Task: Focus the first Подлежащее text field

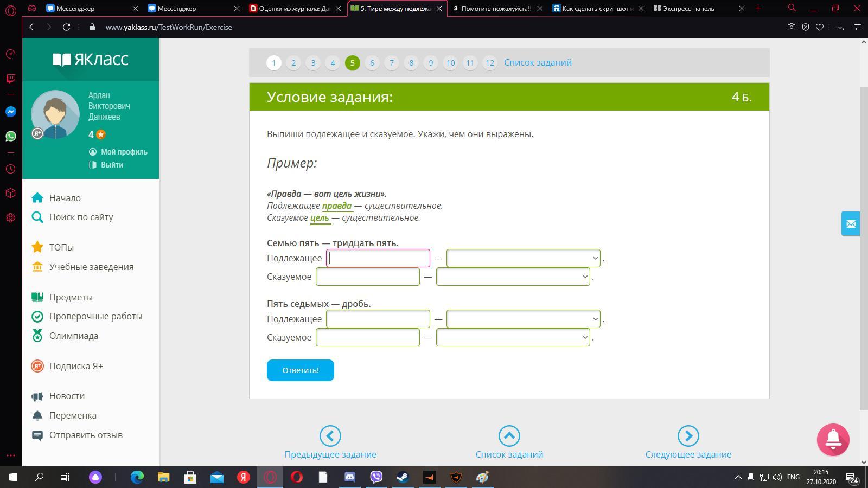Action: point(378,258)
